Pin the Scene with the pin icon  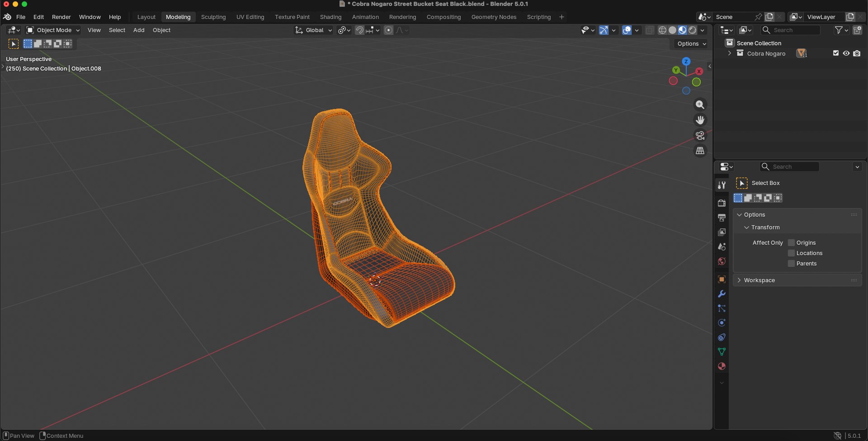(758, 17)
